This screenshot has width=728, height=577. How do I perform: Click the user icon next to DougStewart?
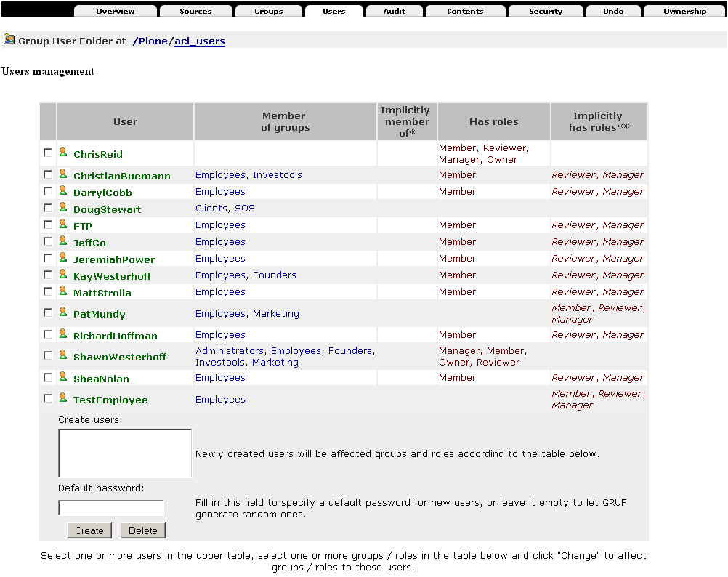point(63,208)
